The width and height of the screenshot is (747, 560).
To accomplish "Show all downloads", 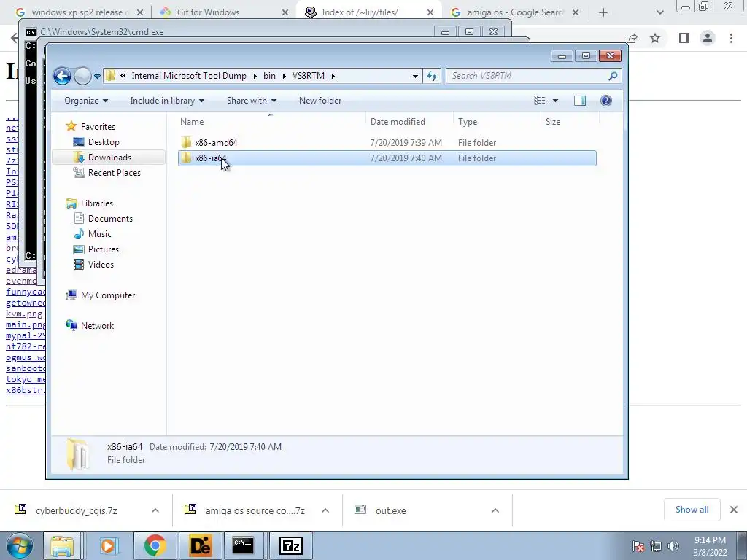I will tap(692, 510).
